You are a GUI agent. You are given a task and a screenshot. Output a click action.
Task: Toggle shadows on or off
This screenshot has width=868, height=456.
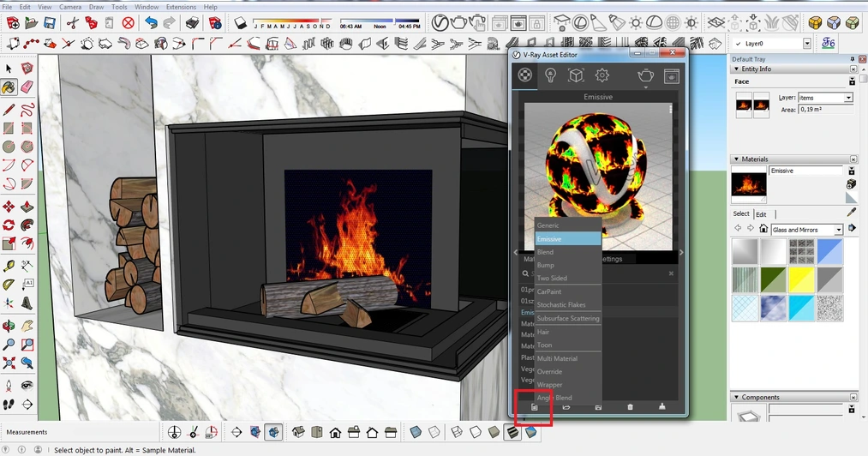(x=240, y=23)
